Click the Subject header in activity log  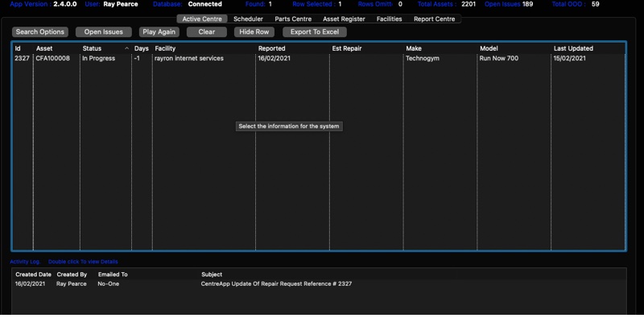pyautogui.click(x=212, y=275)
